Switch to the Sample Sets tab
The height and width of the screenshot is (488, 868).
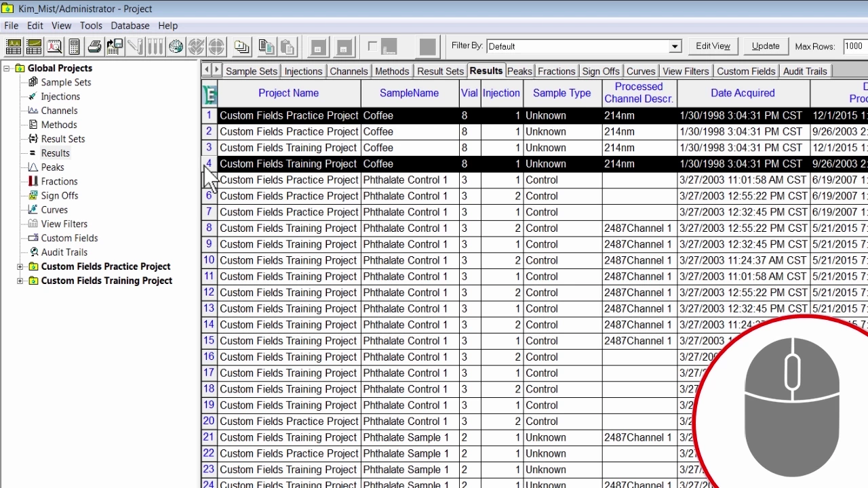(252, 71)
